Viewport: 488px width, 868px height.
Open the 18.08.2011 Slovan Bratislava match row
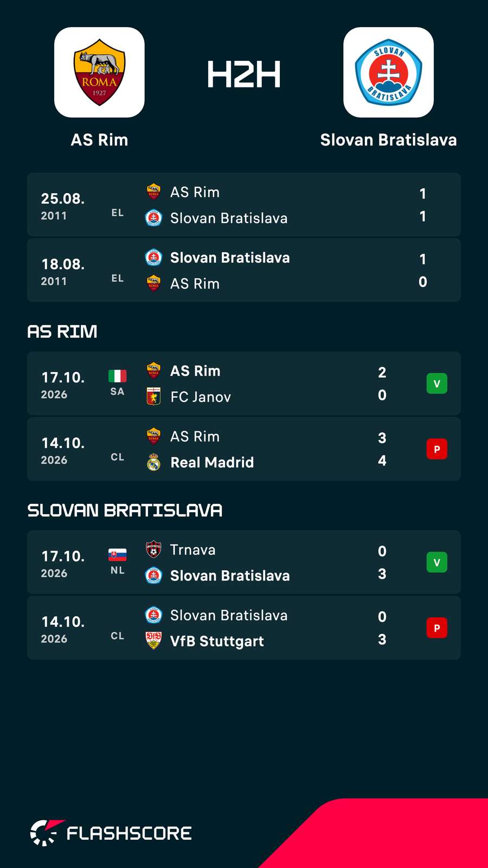coord(244,270)
